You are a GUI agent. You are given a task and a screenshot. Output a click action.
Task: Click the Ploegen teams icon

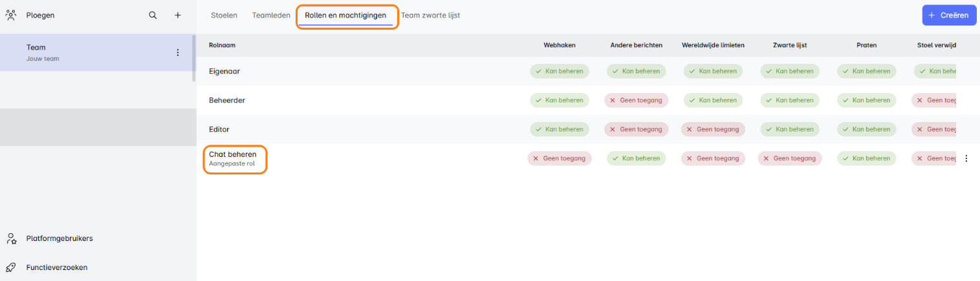[x=11, y=16]
